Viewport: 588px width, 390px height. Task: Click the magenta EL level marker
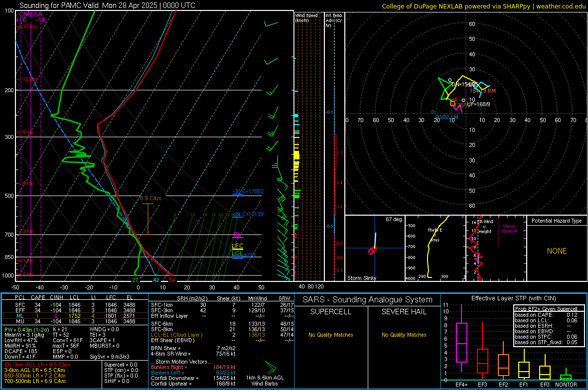237,235
